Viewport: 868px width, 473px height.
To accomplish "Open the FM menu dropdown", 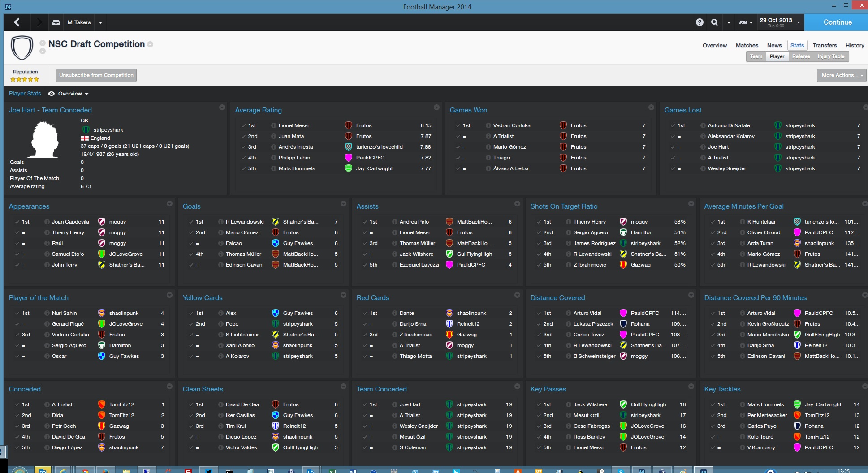I will (746, 22).
